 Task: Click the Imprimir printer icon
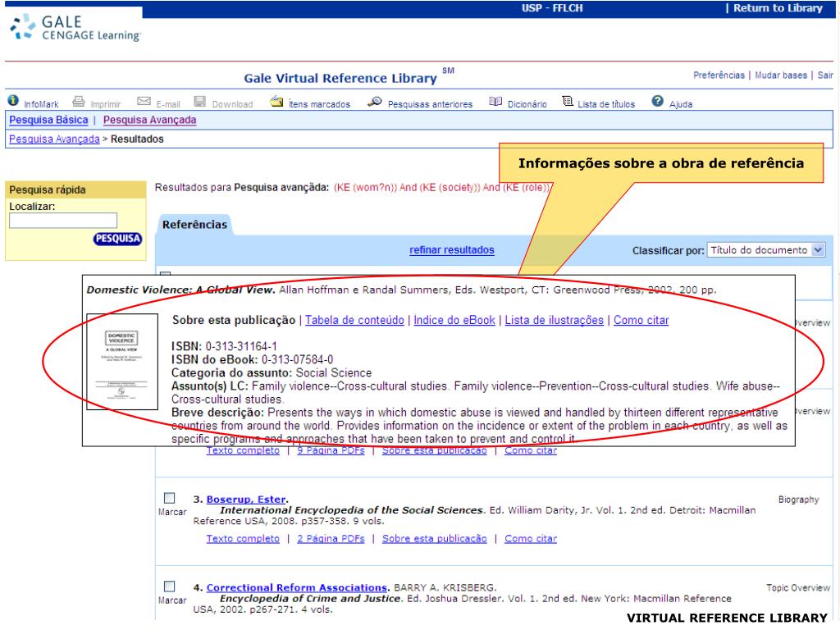point(79,101)
